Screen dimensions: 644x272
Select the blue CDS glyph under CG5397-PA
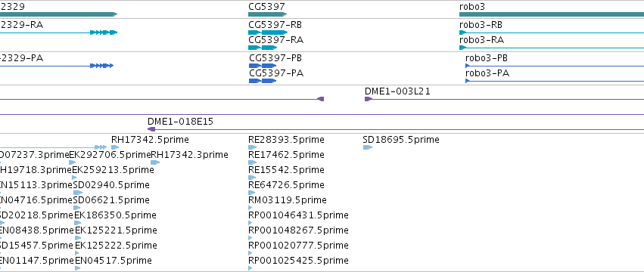click(263, 81)
